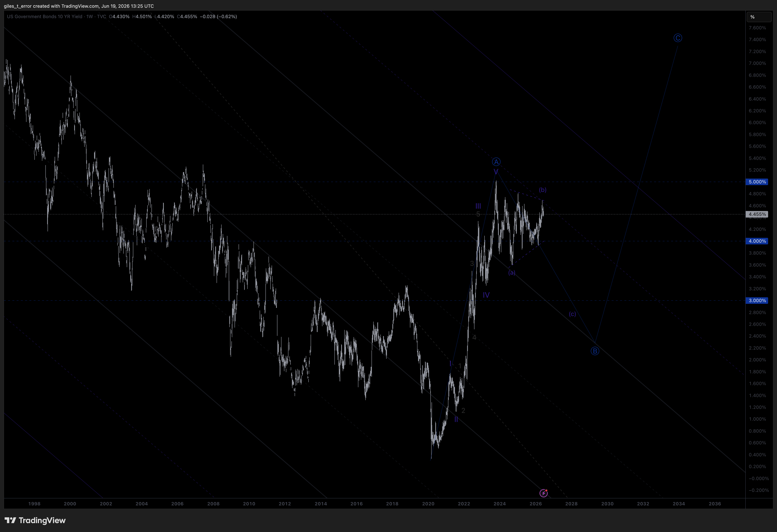Click the 2026 year label on time axis

(x=536, y=504)
